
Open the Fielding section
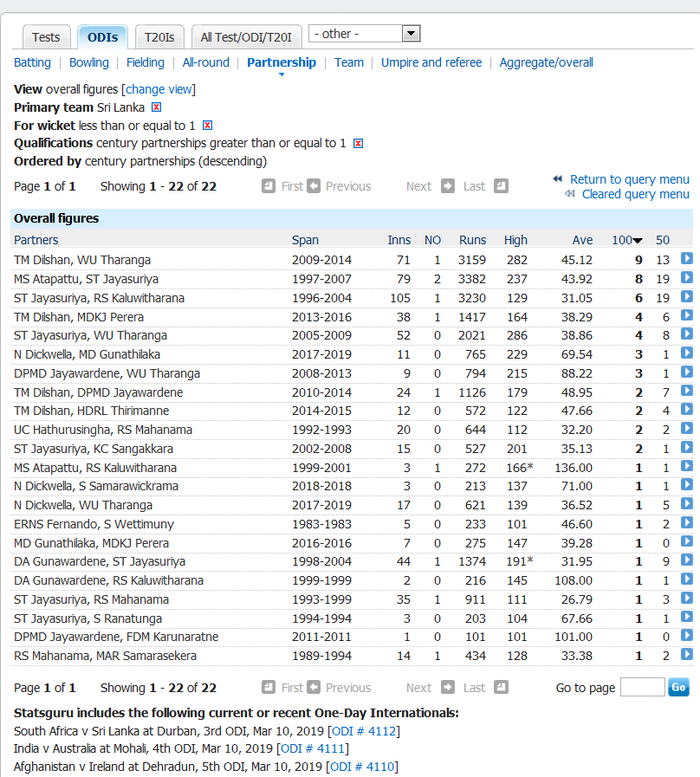click(x=146, y=62)
